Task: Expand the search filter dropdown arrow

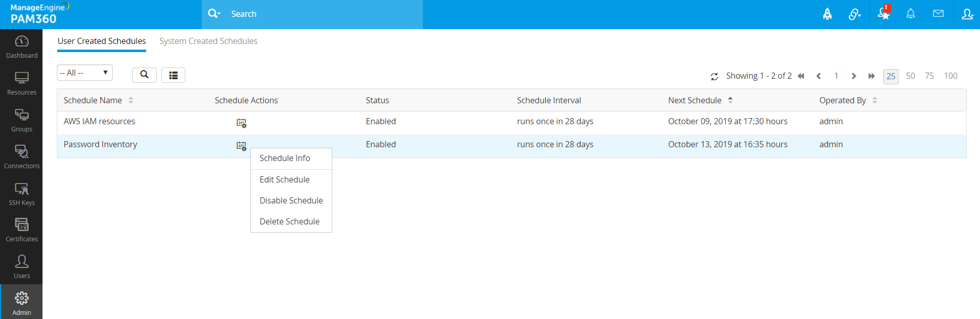Action: [214, 14]
